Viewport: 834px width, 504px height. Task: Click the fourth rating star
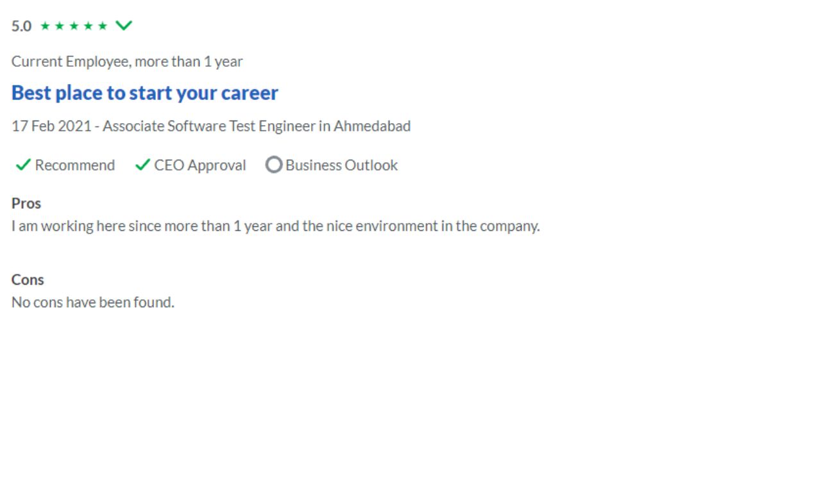[88, 26]
